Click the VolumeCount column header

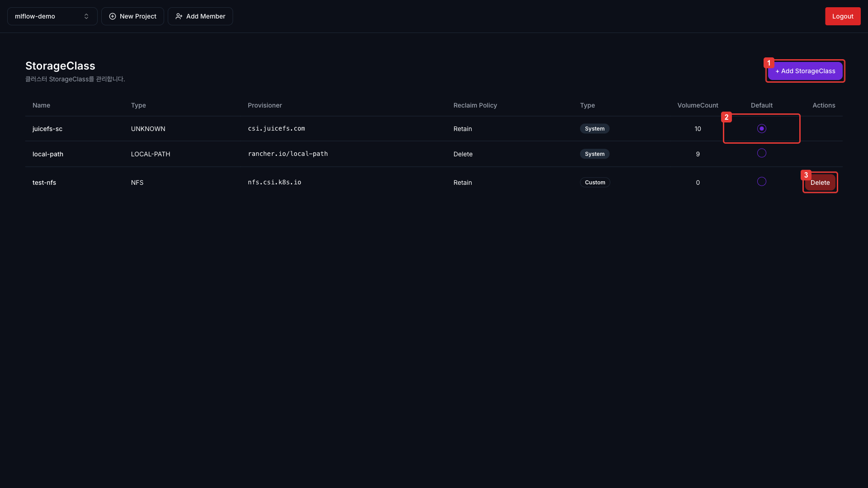(697, 105)
